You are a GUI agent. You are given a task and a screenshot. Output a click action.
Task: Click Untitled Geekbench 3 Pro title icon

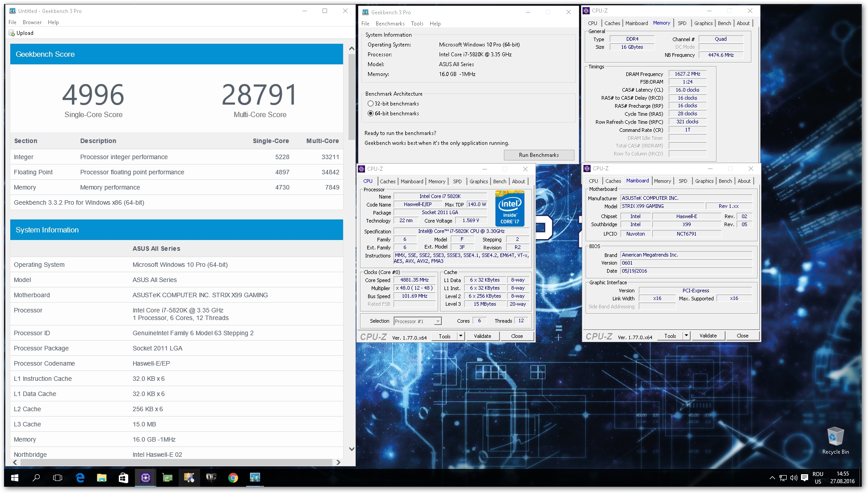(x=12, y=11)
